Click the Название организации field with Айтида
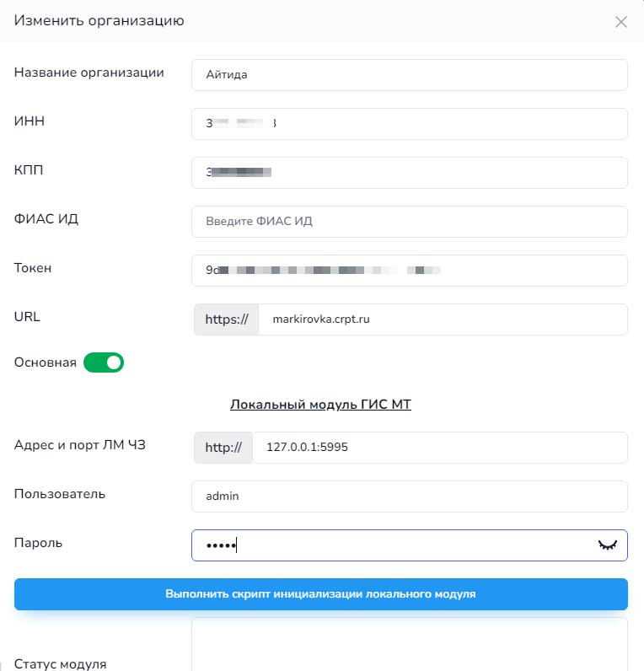The height and width of the screenshot is (671, 644). pos(410,75)
